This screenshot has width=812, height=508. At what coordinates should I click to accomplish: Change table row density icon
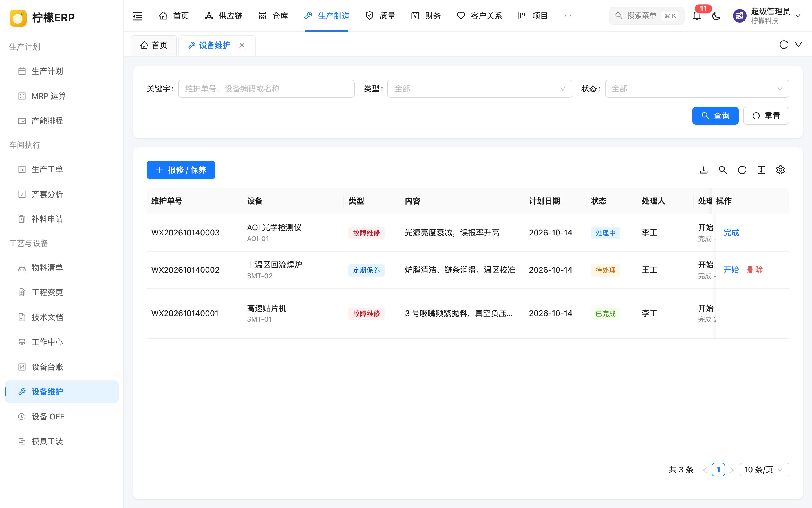(x=761, y=170)
